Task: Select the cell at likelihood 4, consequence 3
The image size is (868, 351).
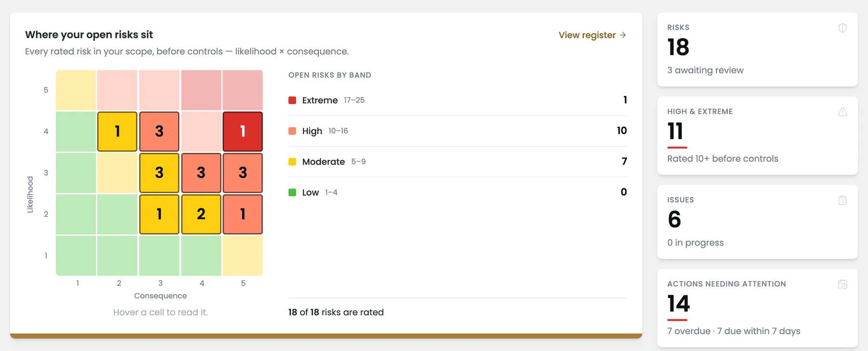Action: pyautogui.click(x=159, y=132)
